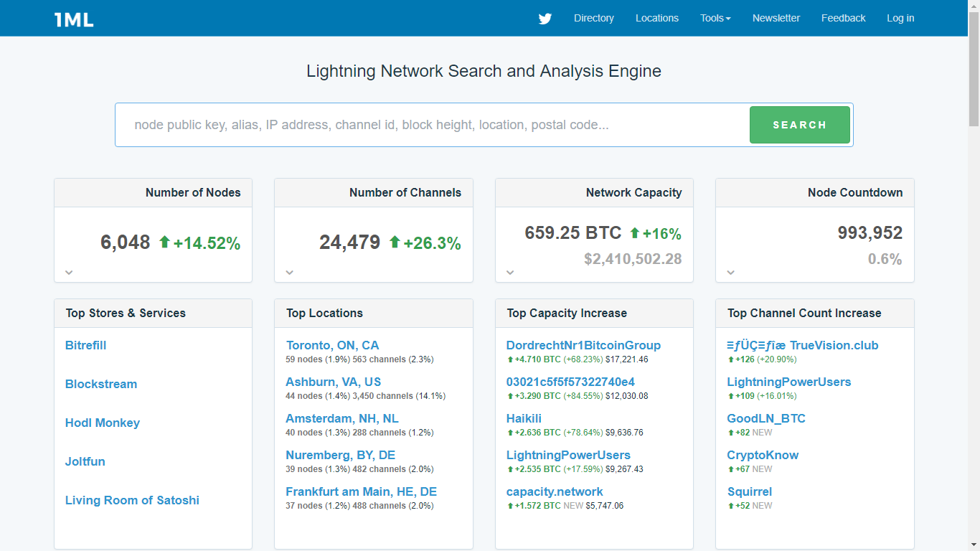The width and height of the screenshot is (980, 551).
Task: Open the Blockstream store page
Action: pos(100,384)
